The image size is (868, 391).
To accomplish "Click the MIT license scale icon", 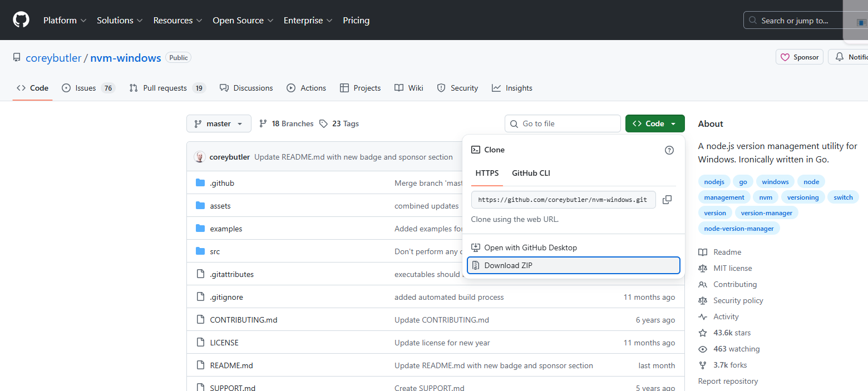I will click(703, 268).
